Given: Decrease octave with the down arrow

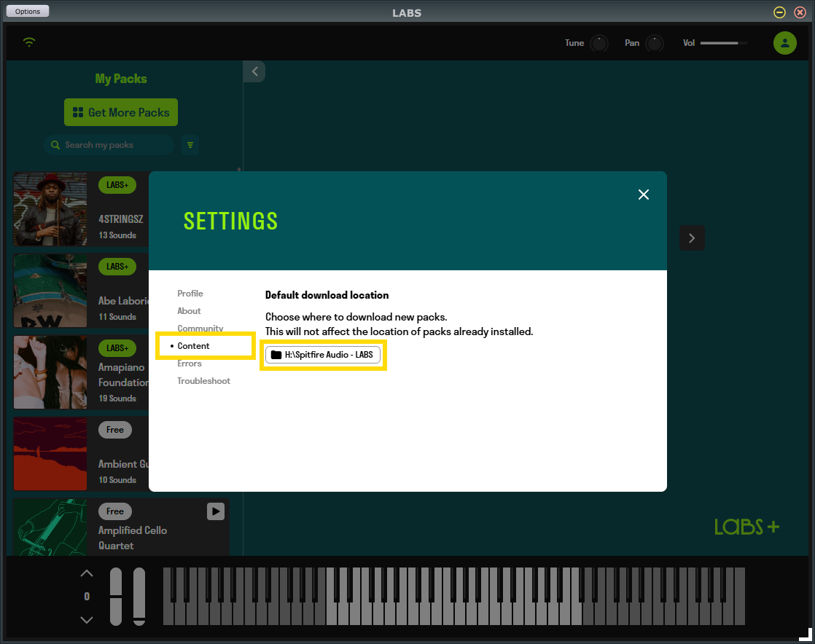Looking at the screenshot, I should (x=87, y=619).
